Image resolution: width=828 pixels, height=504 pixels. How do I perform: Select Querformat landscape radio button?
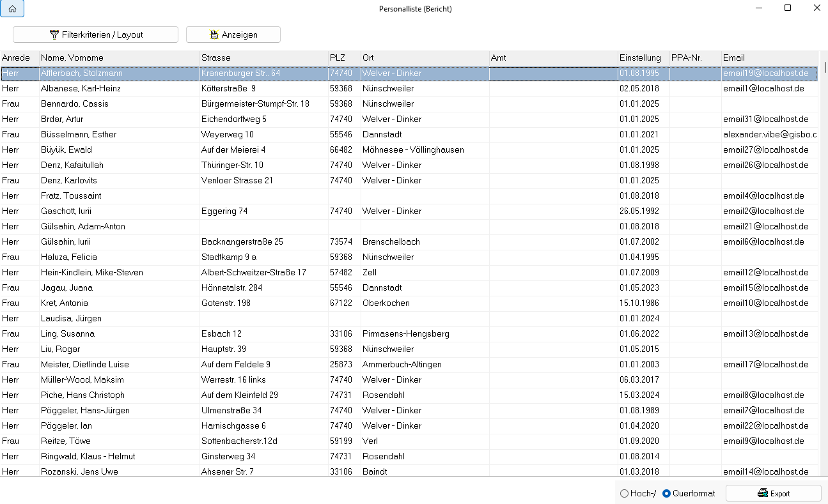[x=667, y=493]
